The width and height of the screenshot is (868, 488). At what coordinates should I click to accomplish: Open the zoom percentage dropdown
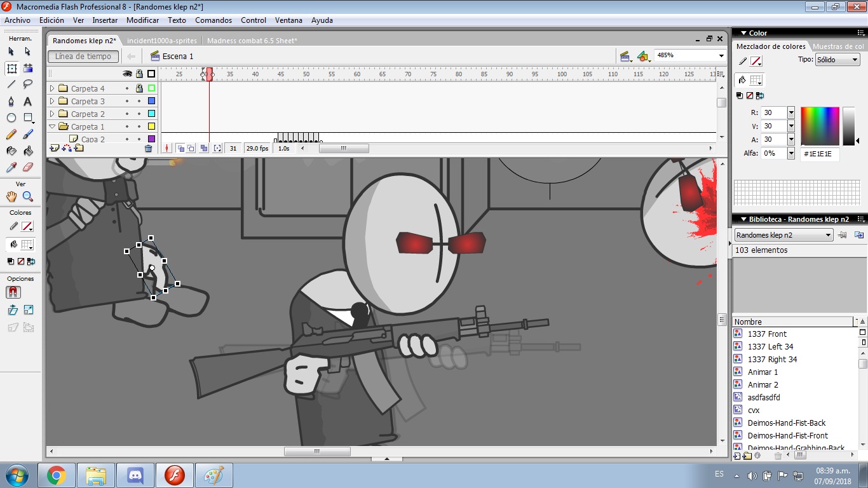click(x=721, y=56)
